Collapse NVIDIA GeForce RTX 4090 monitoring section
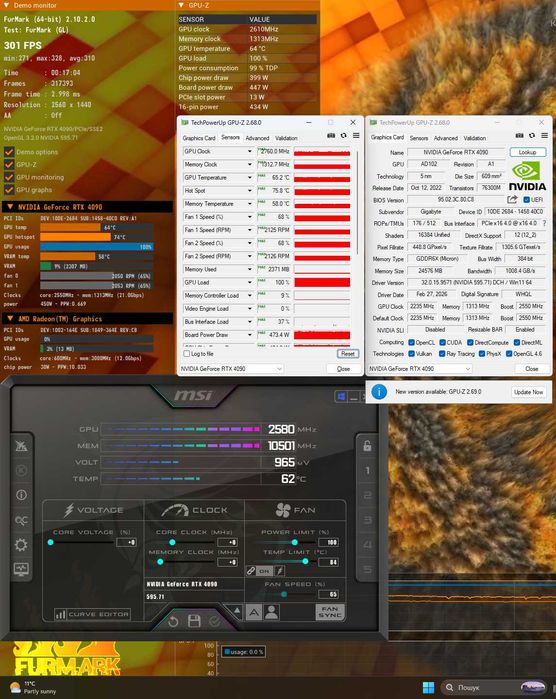This screenshot has height=699, width=556. click(10, 207)
